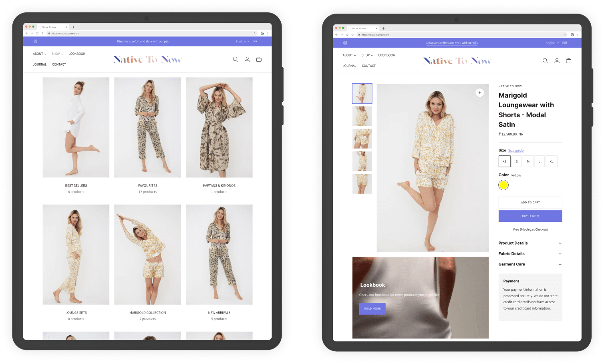Click FAVOURITES collection title
This screenshot has height=364, width=604.
(148, 185)
